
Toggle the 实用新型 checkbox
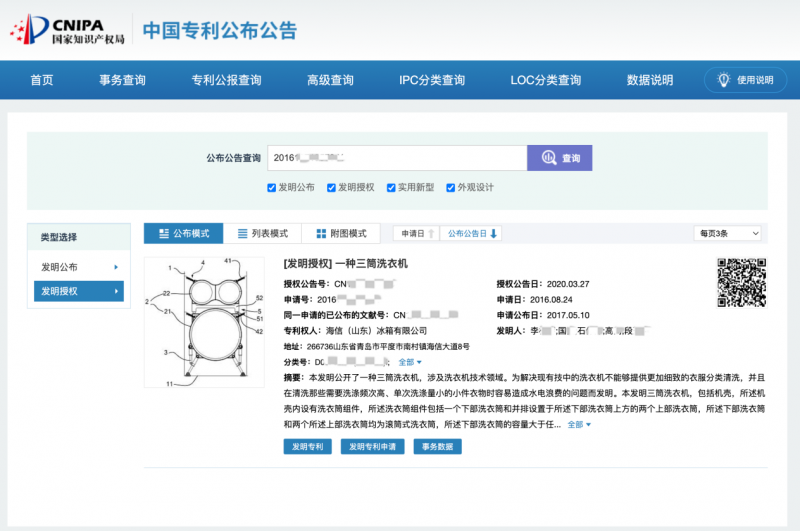391,187
